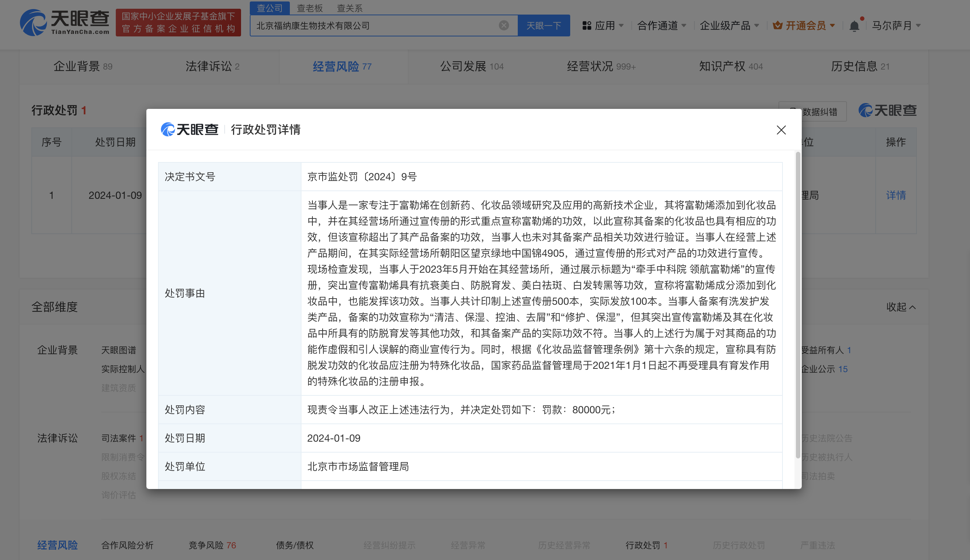Open the 知识产权 tab
The width and height of the screenshot is (970, 560).
coord(731,67)
